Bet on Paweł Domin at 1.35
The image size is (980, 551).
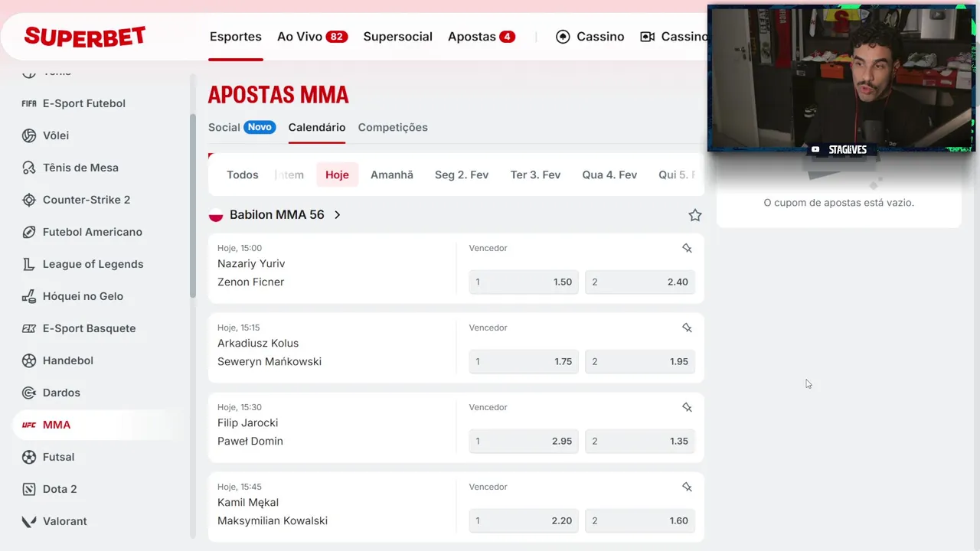tap(640, 441)
